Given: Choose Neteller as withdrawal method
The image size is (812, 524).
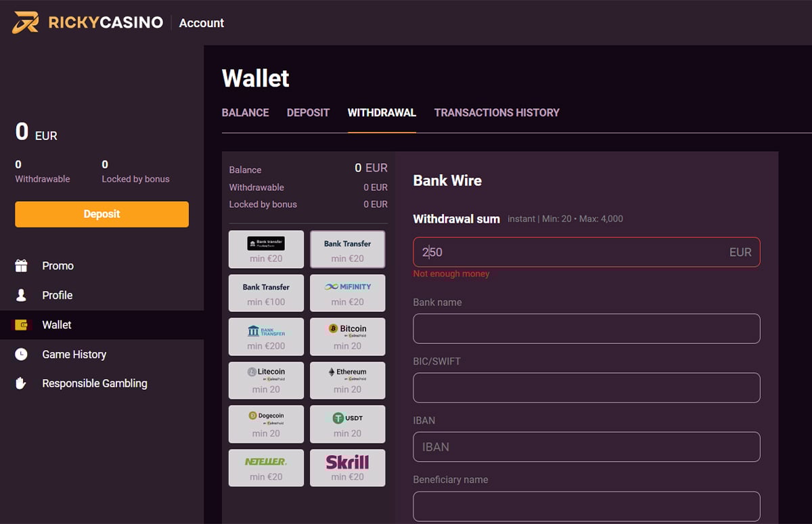Looking at the screenshot, I should tap(266, 468).
